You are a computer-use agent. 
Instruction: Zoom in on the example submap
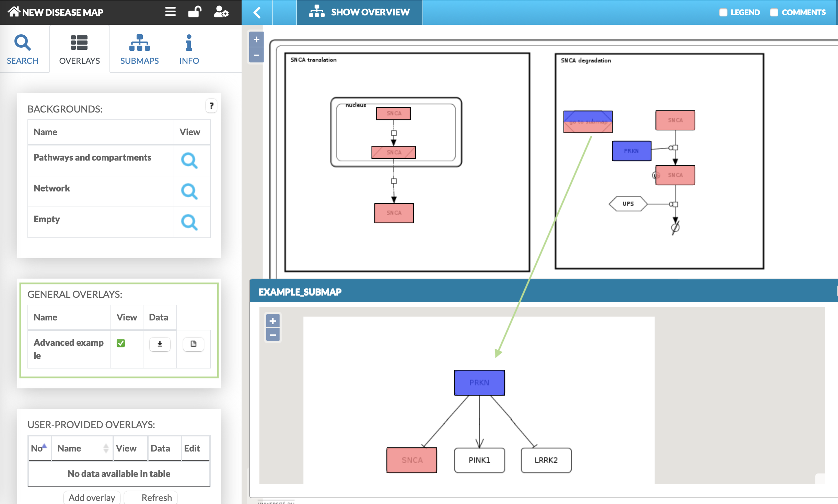click(x=273, y=321)
